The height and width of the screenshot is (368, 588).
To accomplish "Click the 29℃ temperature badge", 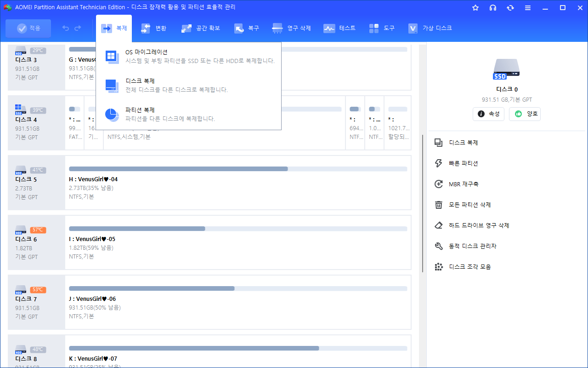I will click(38, 51).
